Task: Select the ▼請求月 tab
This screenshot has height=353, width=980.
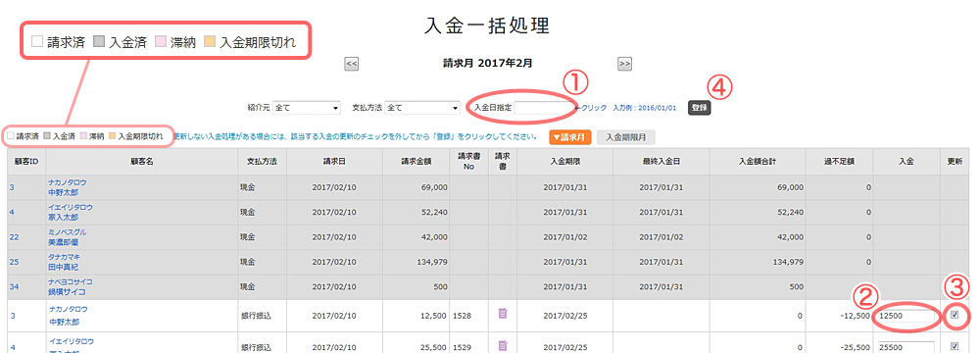Action: 570,136
